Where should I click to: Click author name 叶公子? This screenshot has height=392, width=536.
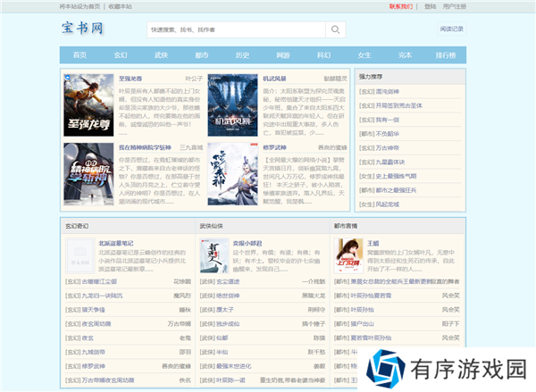pos(194,79)
